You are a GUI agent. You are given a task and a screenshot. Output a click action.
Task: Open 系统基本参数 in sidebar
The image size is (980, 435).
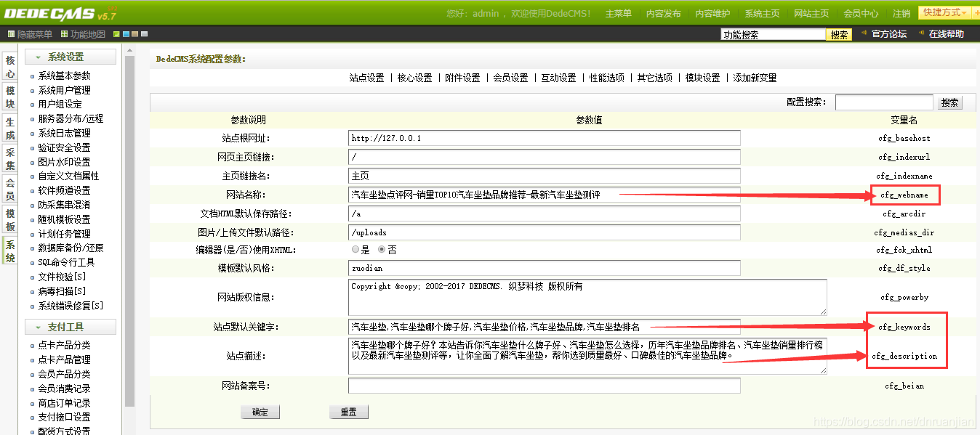(65, 76)
